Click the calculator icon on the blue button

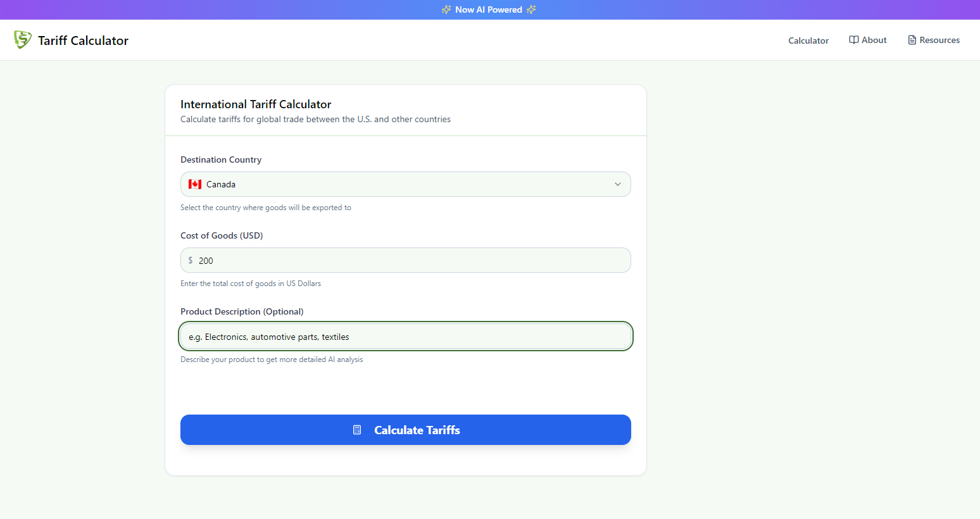click(x=357, y=430)
